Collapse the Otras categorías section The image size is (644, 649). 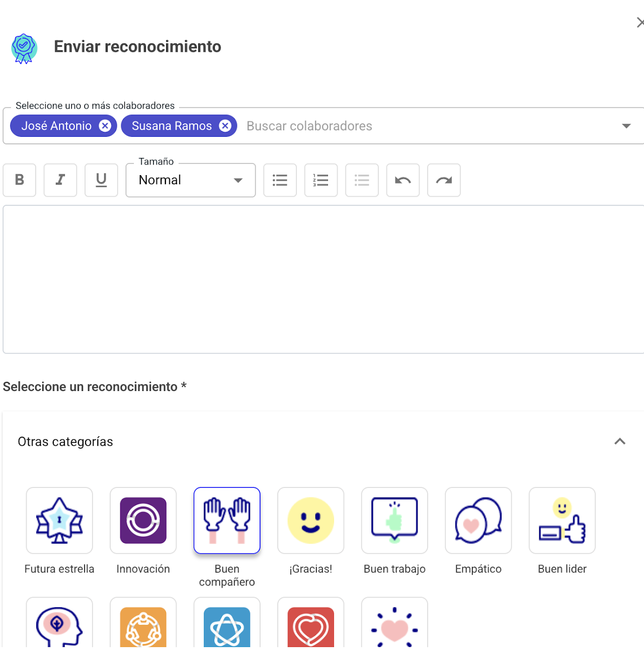(x=620, y=442)
